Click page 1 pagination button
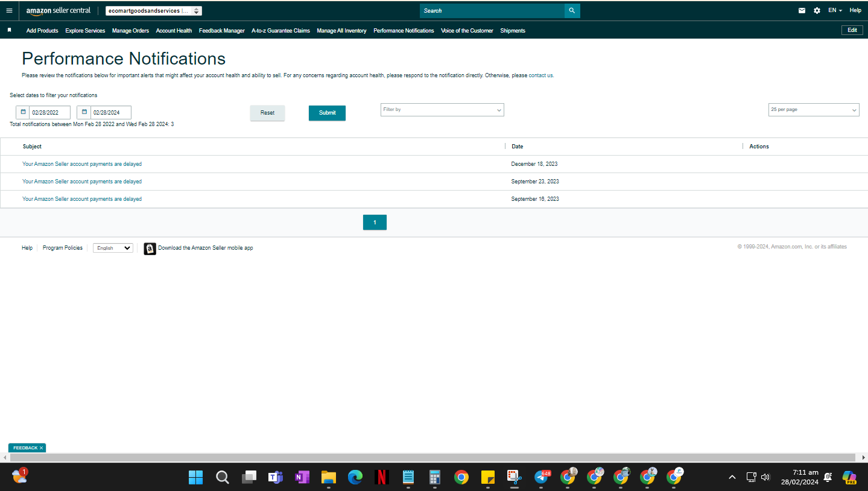The width and height of the screenshot is (868, 491). (x=375, y=223)
